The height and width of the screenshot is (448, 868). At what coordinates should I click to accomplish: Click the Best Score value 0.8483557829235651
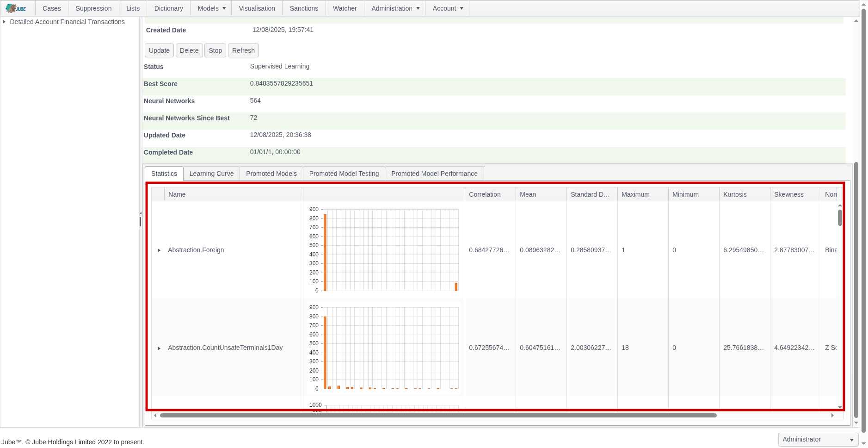coord(282,83)
